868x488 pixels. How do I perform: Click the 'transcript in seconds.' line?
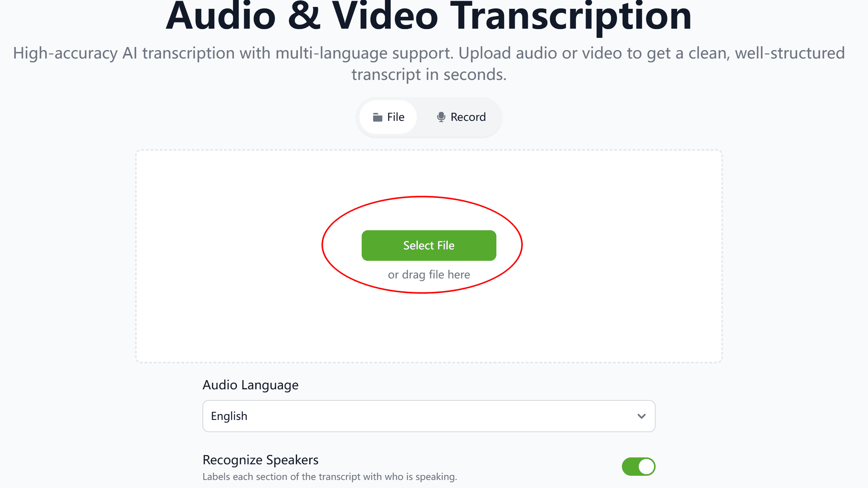(x=429, y=75)
